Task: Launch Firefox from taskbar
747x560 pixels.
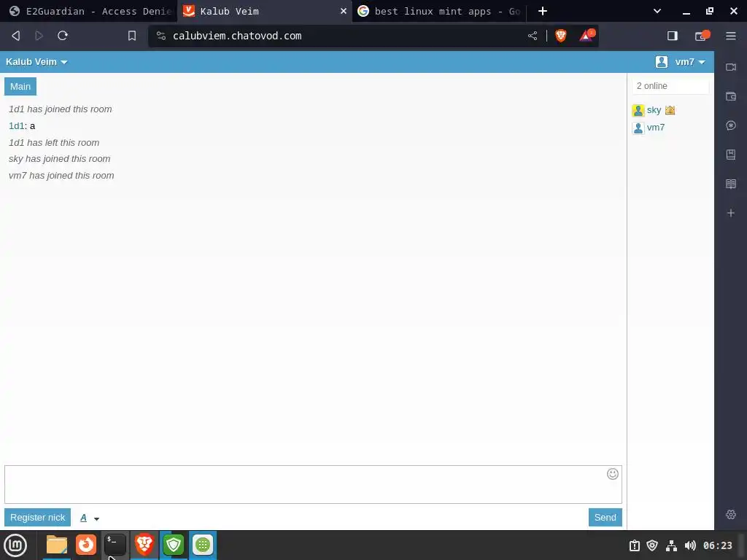Action: (86, 545)
